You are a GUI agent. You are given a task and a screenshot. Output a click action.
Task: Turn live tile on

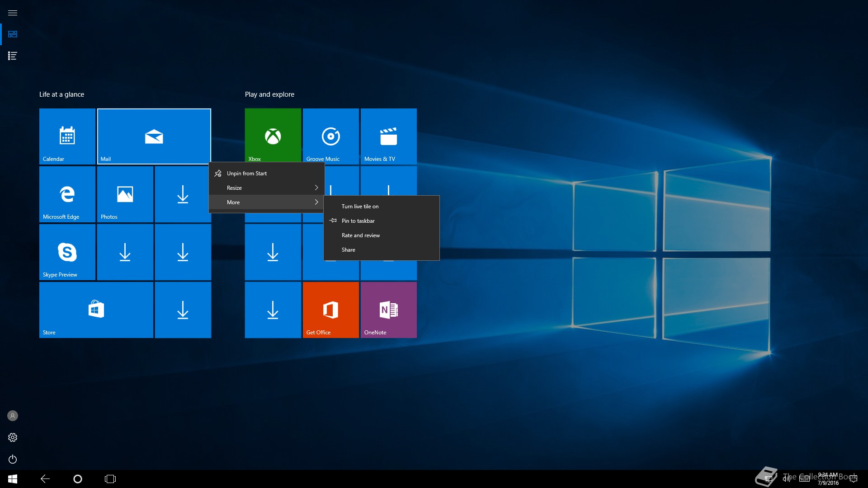[360, 206]
